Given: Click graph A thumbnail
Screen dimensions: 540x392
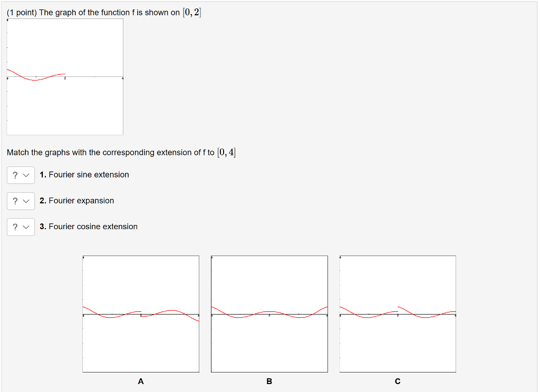Looking at the screenshot, I should click(140, 313).
